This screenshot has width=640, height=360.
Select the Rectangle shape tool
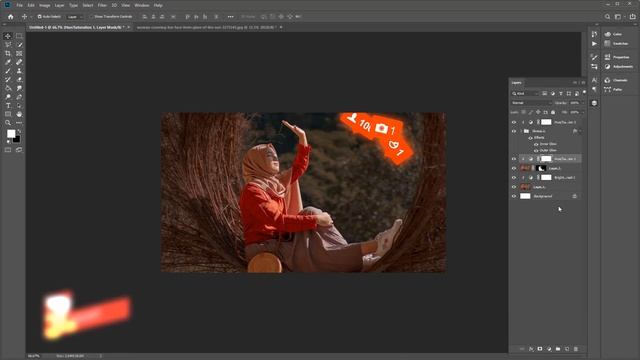click(x=8, y=114)
